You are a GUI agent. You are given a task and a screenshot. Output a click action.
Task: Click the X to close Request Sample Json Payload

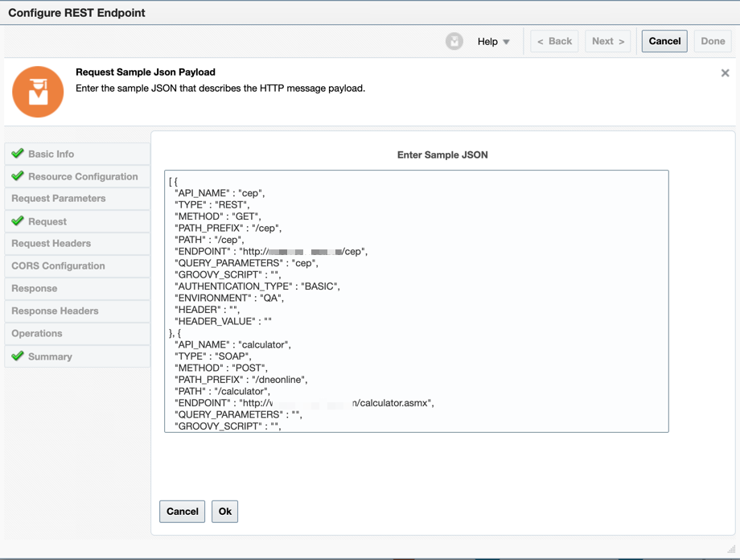tap(725, 72)
